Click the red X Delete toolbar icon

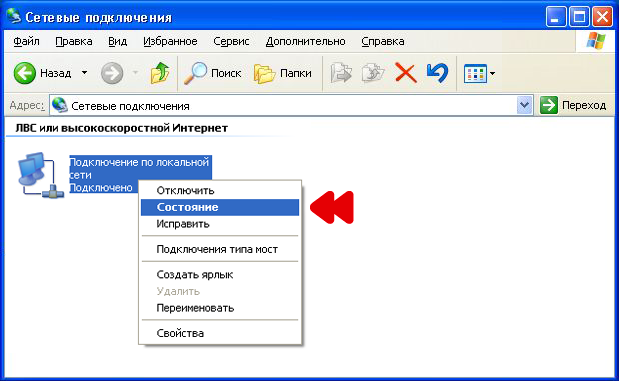[x=405, y=73]
